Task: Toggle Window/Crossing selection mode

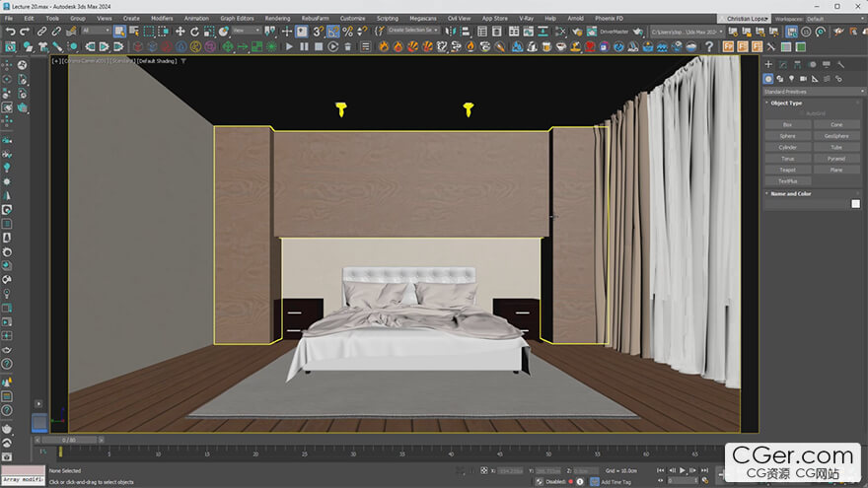Action: (x=163, y=32)
